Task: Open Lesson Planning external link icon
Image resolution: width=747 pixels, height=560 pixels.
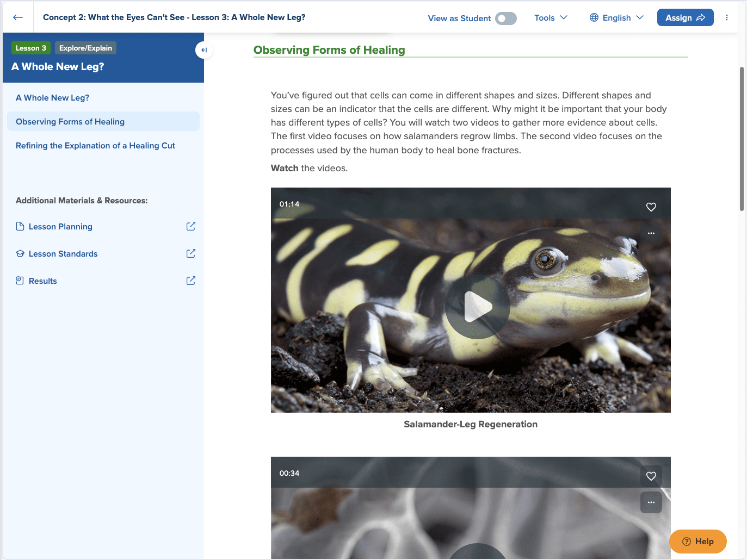Action: tap(191, 227)
